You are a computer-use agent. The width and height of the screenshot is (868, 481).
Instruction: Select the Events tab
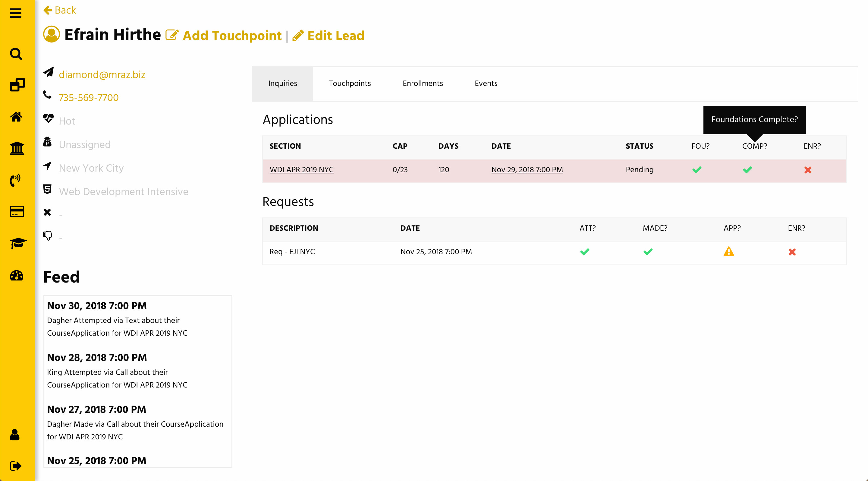[486, 84]
